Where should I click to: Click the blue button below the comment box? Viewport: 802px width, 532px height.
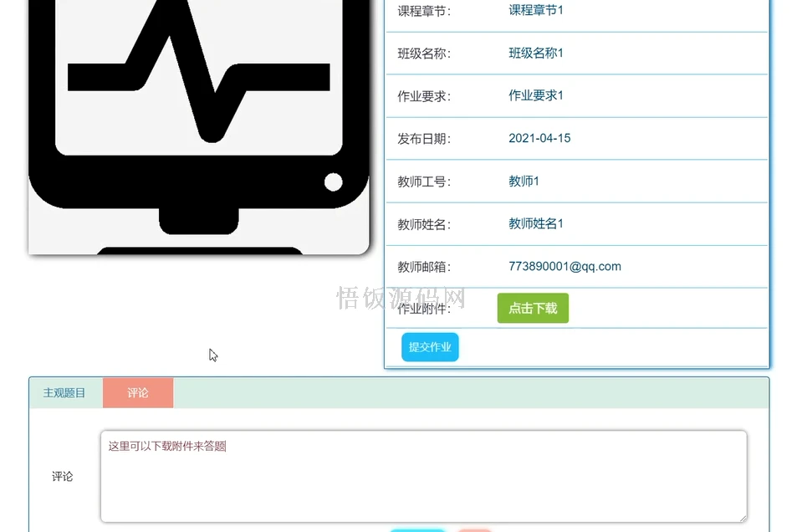pos(418,529)
